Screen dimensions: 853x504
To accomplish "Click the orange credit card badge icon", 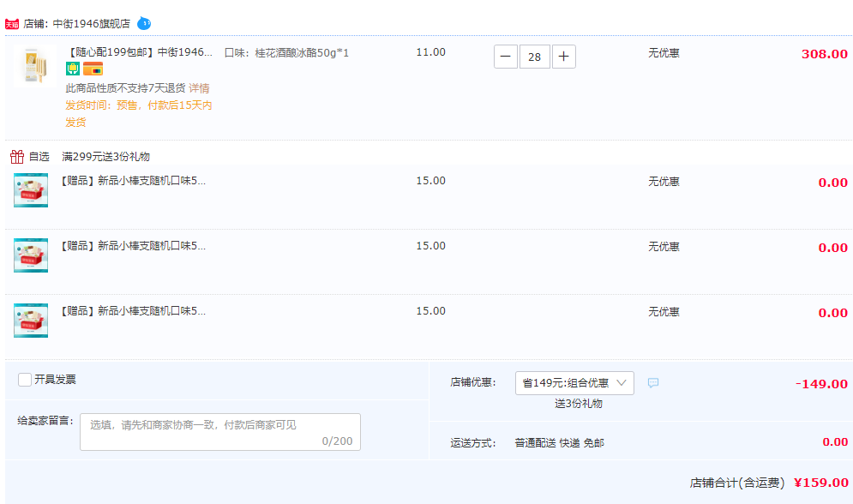I will coord(93,69).
